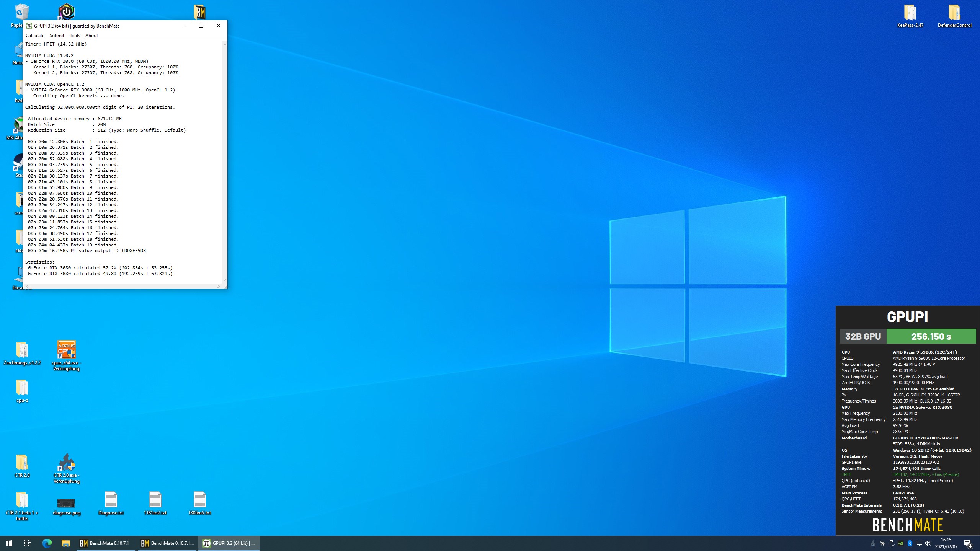Click the green 256.150 s result in BenchMate

[x=931, y=336]
